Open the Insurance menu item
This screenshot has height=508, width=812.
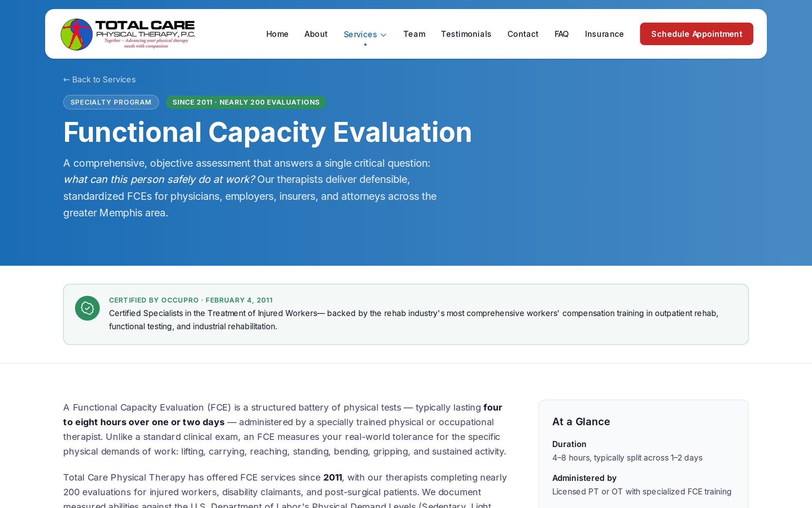(604, 34)
